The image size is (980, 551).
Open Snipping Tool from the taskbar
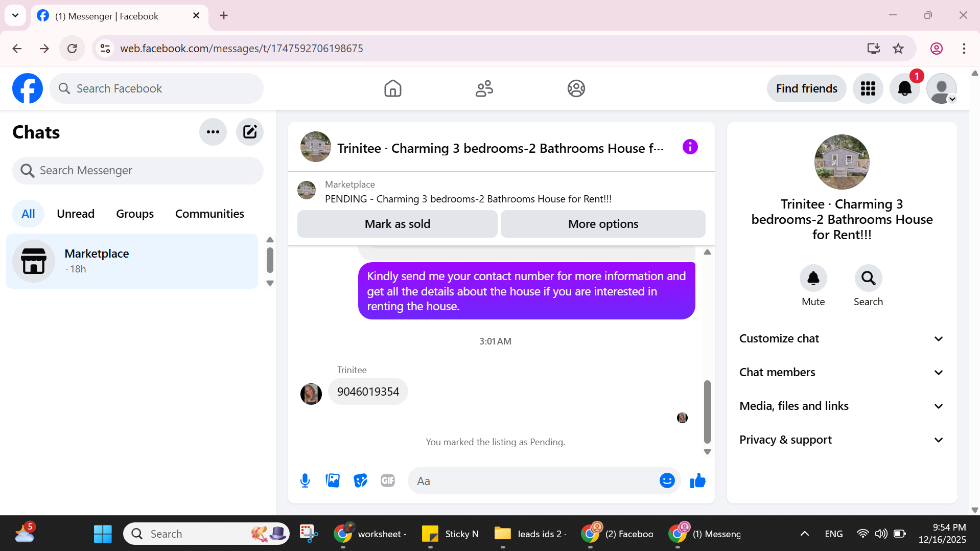pos(309,534)
